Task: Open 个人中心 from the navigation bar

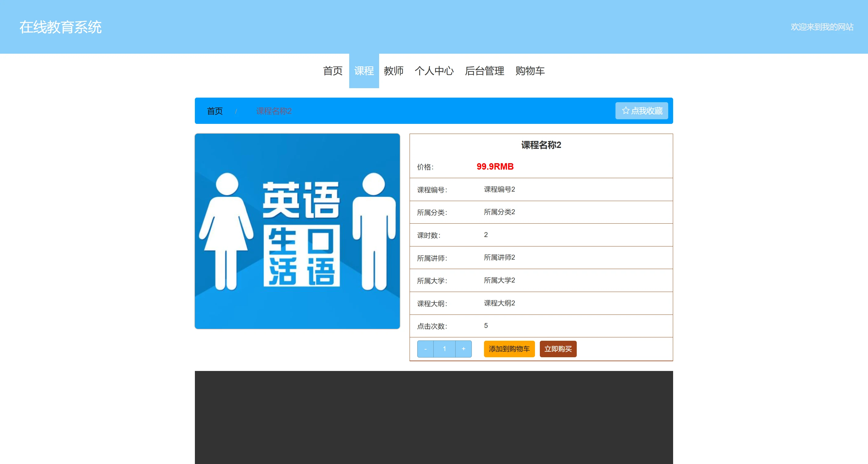Action: 434,71
